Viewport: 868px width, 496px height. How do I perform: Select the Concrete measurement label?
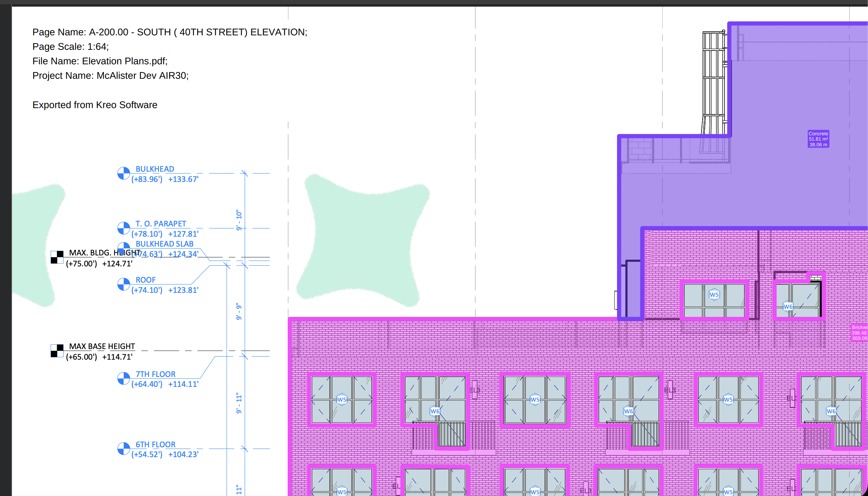818,139
